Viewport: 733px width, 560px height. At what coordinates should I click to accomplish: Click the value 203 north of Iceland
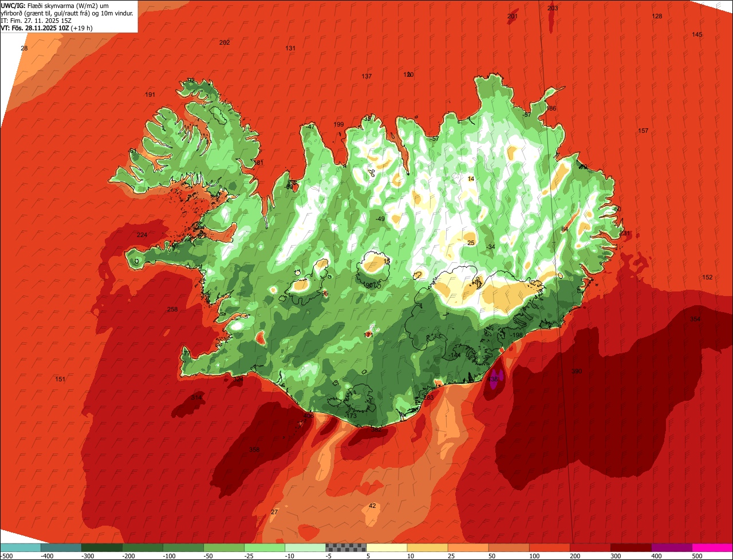pos(553,8)
